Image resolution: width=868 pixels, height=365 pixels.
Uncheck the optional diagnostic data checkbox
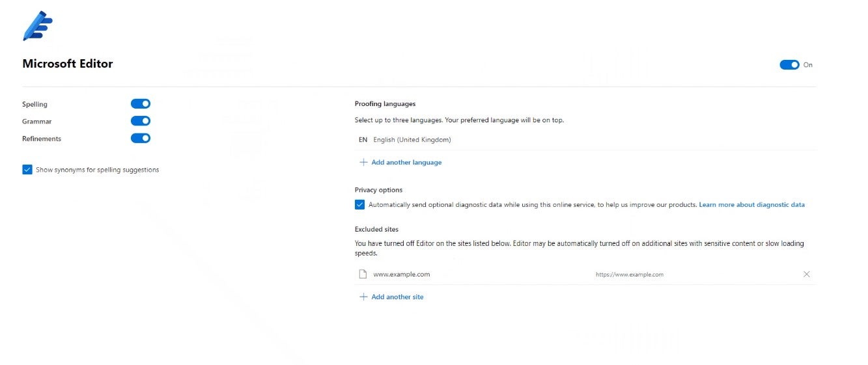coord(360,205)
